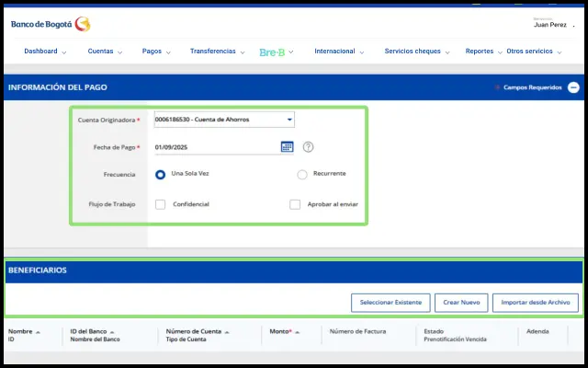
Task: Click the Banco de Bogotá logo
Action: 51,25
